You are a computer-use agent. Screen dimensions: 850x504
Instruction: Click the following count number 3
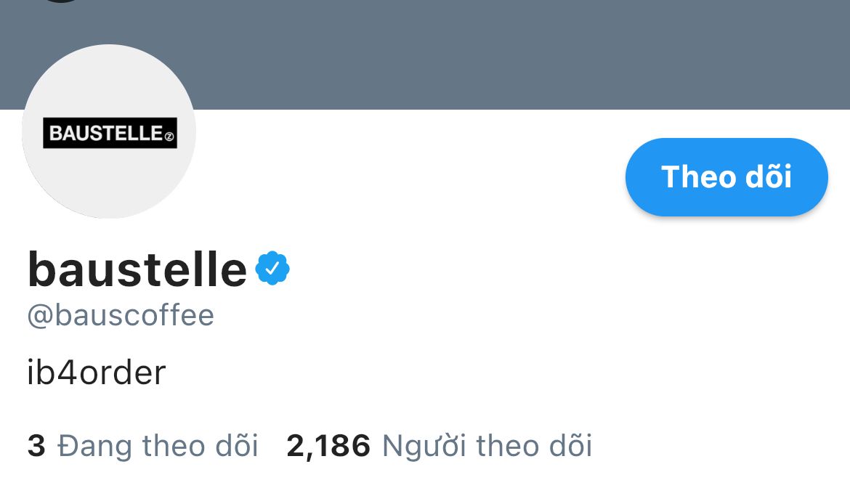pos(36,445)
